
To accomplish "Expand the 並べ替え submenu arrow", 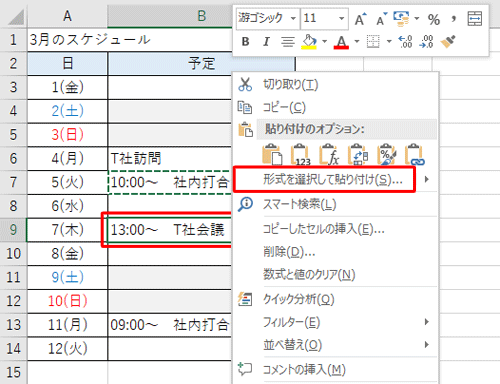I will tap(426, 345).
